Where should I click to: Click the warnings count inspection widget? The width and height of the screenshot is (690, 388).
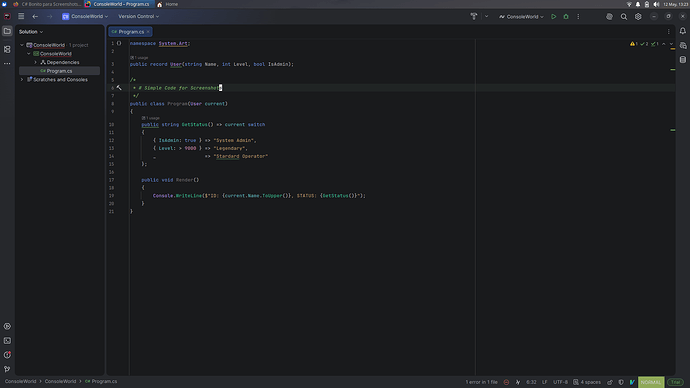[x=634, y=44]
